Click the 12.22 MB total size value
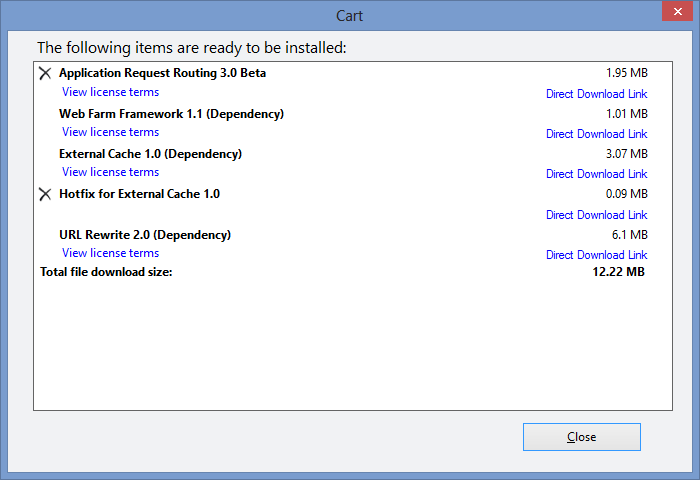 (x=619, y=272)
